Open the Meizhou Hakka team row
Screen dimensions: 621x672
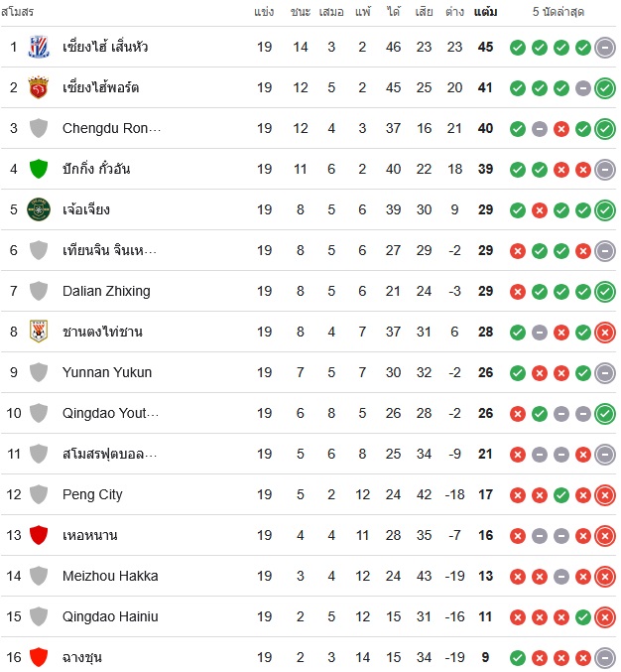[309, 576]
